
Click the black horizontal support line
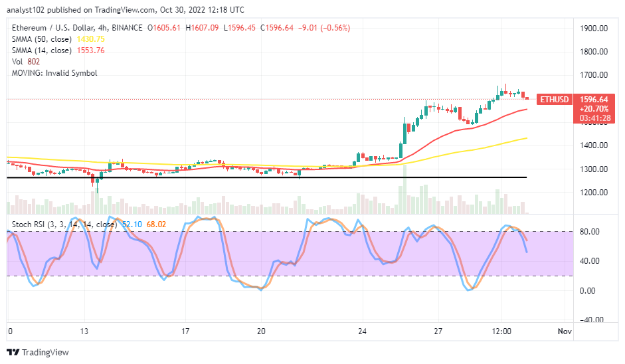tap(266, 177)
